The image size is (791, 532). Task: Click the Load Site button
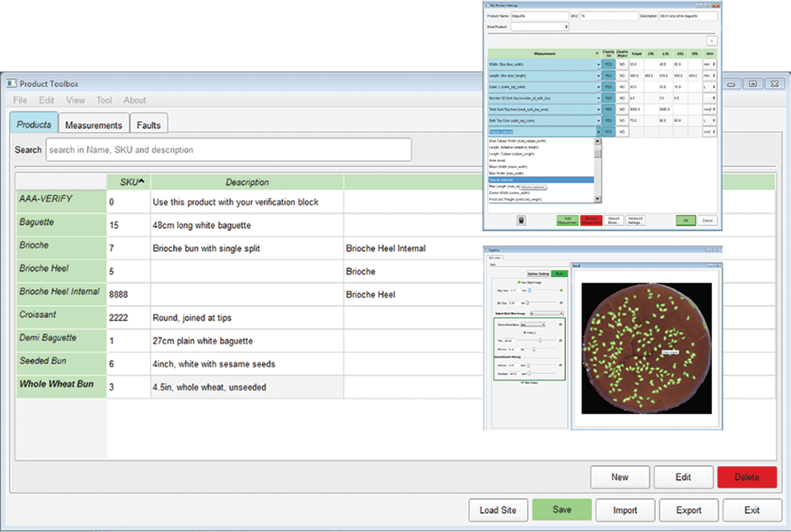click(498, 510)
